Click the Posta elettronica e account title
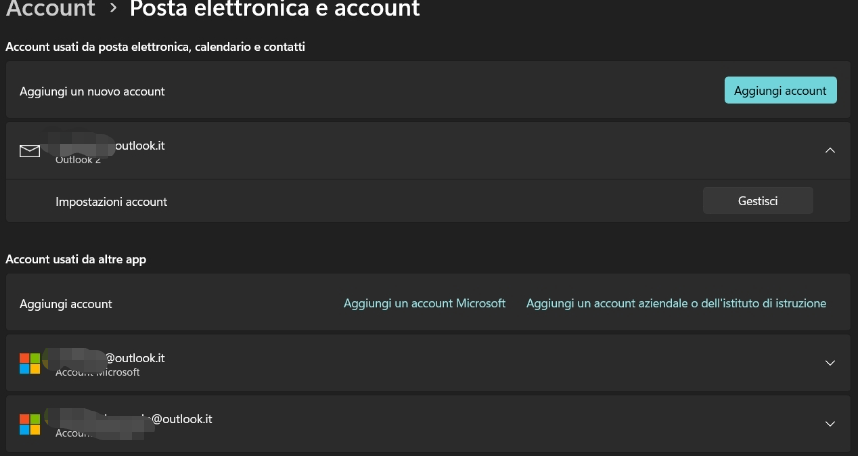The height and width of the screenshot is (456, 858). [274, 8]
